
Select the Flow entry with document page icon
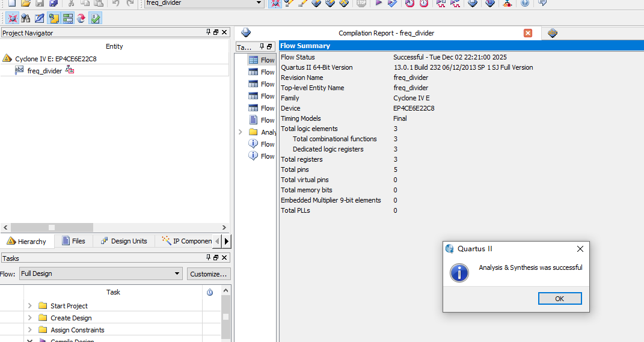262,120
